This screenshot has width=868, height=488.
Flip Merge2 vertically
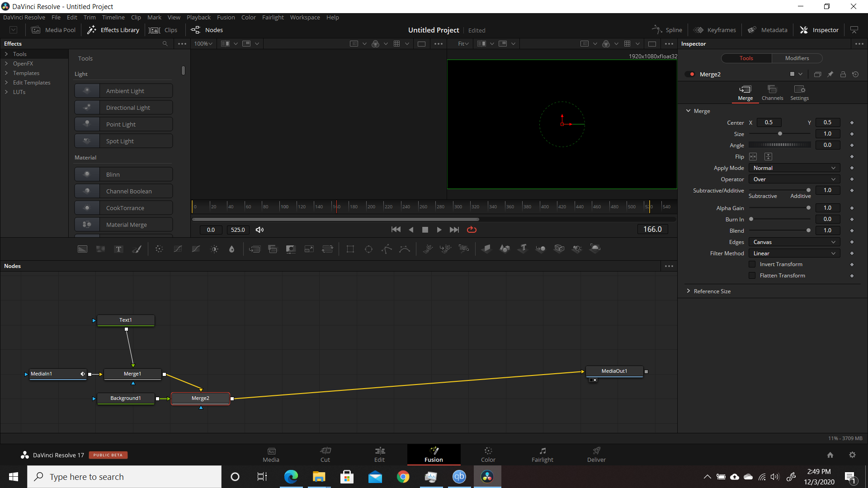pos(768,156)
